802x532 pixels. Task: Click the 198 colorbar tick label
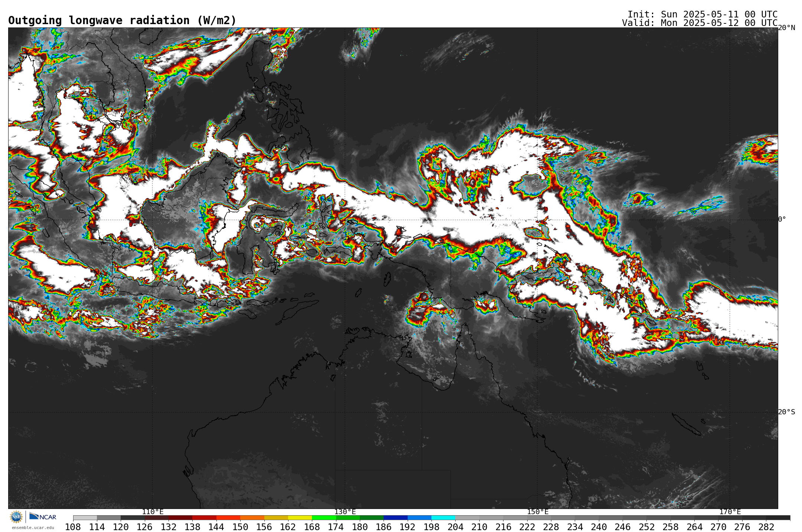tap(431, 527)
